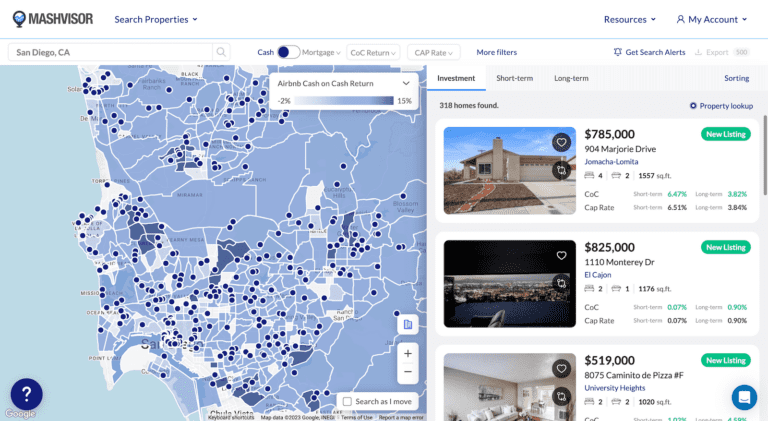Toggle Cash to Mortgage switch

(288, 52)
